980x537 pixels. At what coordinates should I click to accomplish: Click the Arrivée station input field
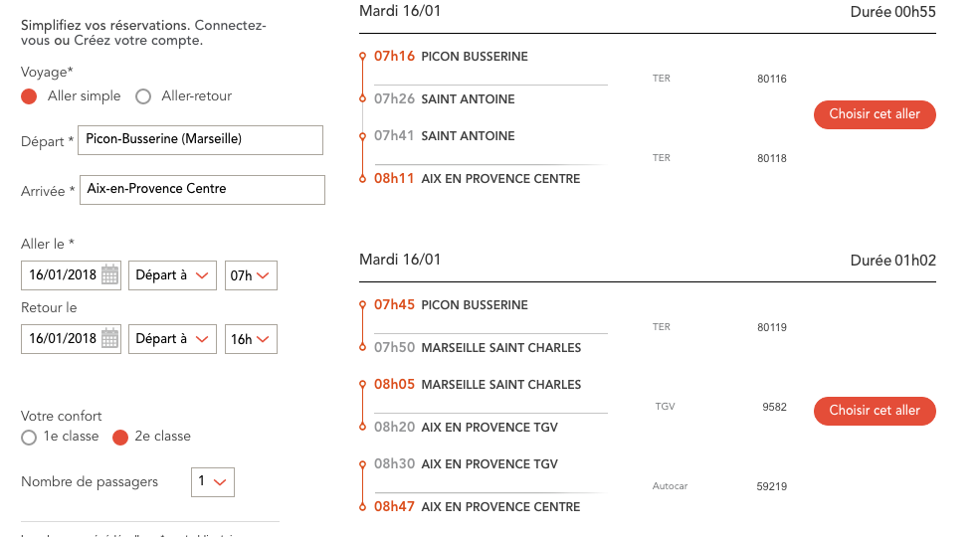201,189
